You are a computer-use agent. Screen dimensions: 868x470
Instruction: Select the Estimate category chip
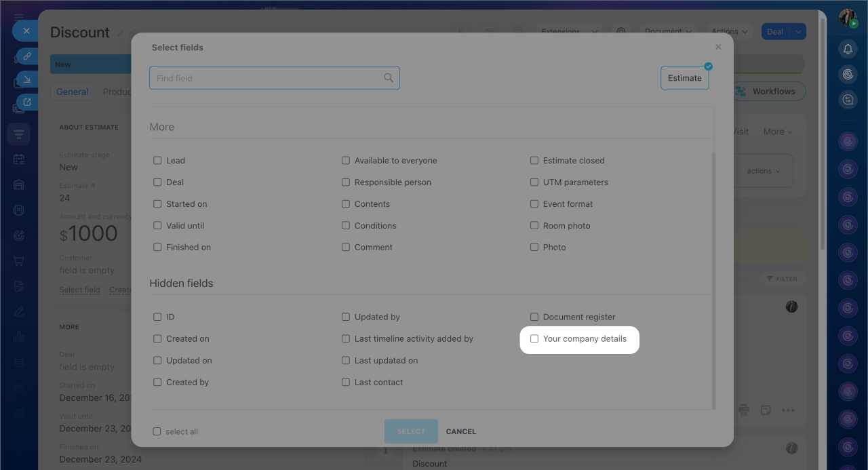point(684,78)
